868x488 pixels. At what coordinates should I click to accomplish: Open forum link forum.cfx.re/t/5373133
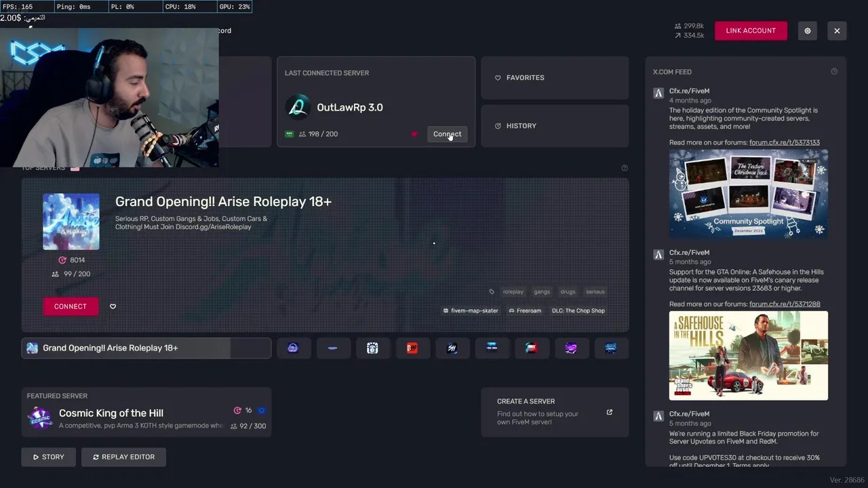coord(785,142)
